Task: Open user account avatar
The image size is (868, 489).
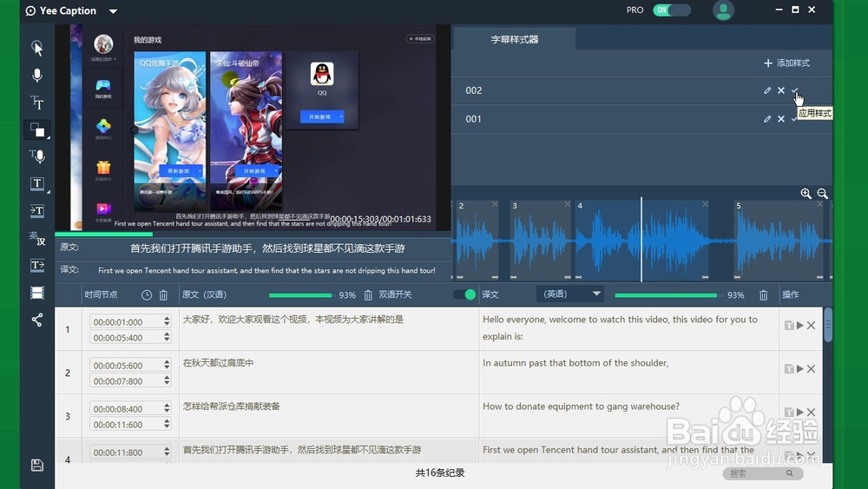Action: [x=723, y=10]
